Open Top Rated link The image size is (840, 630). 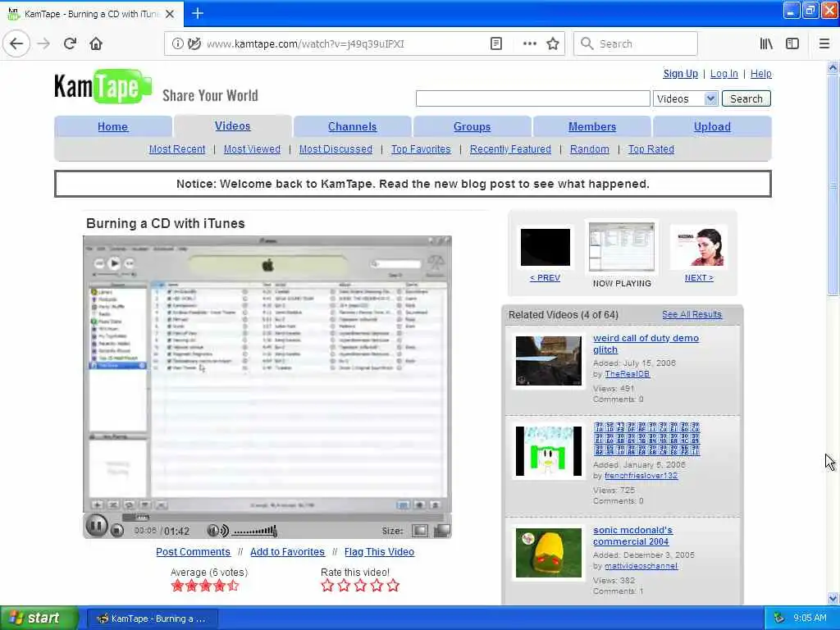click(651, 149)
